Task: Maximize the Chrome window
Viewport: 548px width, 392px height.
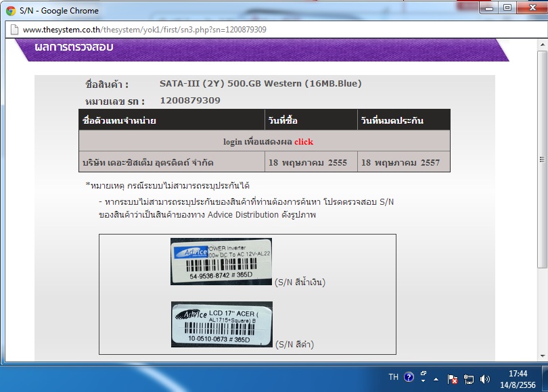Action: (507, 7)
